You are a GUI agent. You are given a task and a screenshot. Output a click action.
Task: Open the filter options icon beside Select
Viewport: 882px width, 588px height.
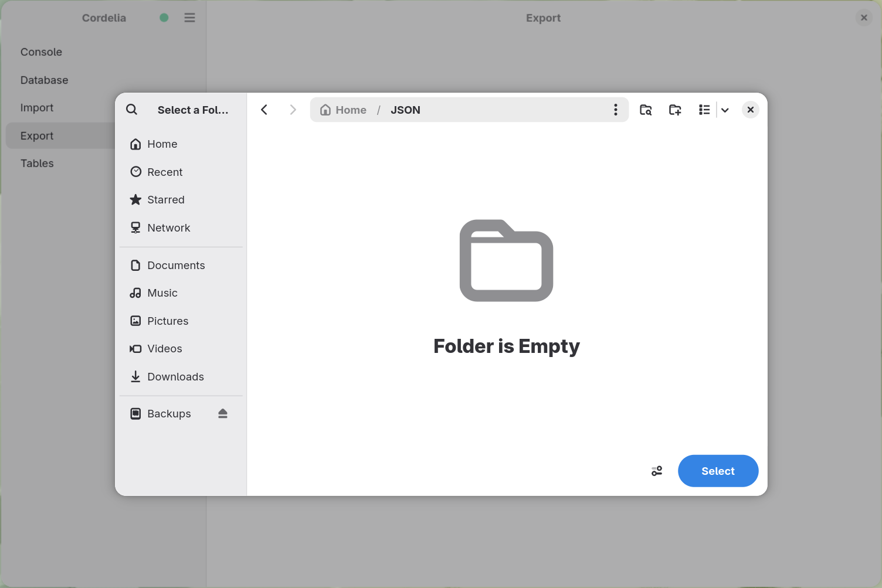(657, 471)
